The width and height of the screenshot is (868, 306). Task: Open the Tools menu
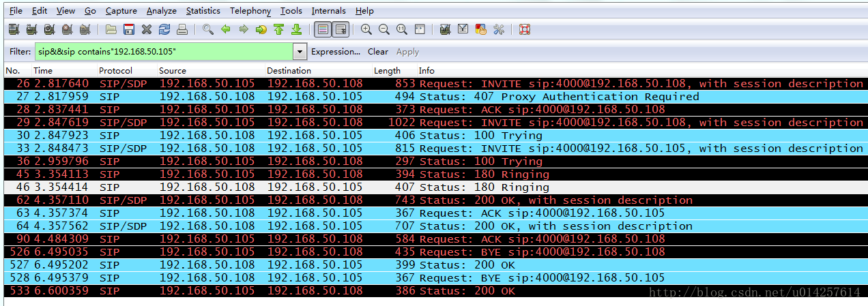(x=291, y=11)
